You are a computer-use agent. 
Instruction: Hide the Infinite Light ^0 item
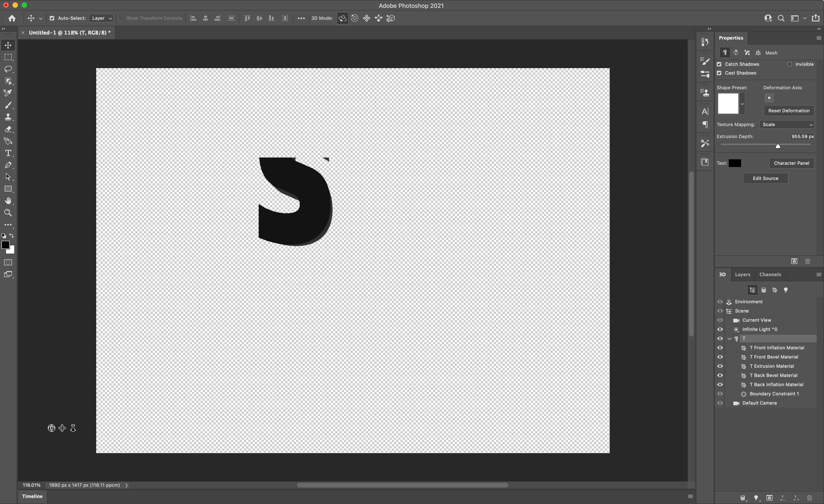pyautogui.click(x=720, y=329)
